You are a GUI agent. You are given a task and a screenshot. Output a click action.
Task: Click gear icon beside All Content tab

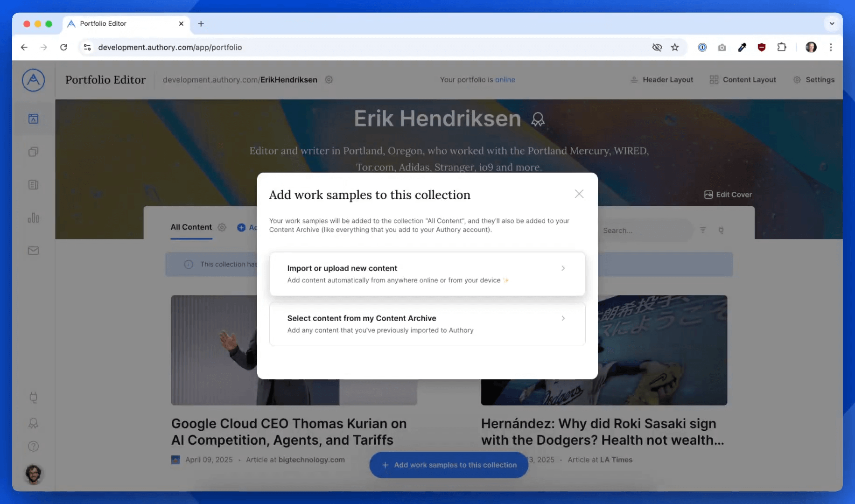pos(222,227)
